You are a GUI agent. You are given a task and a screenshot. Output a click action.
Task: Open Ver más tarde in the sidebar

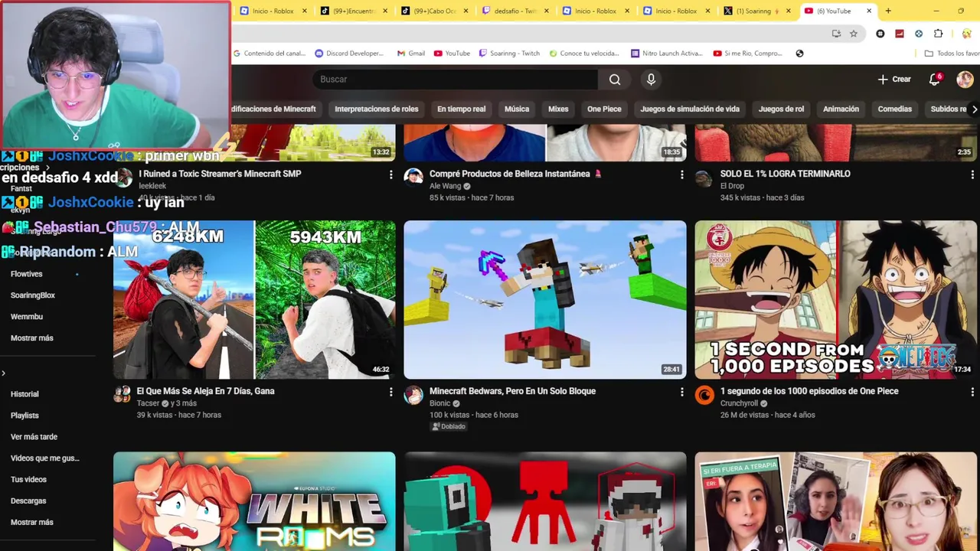point(34,437)
